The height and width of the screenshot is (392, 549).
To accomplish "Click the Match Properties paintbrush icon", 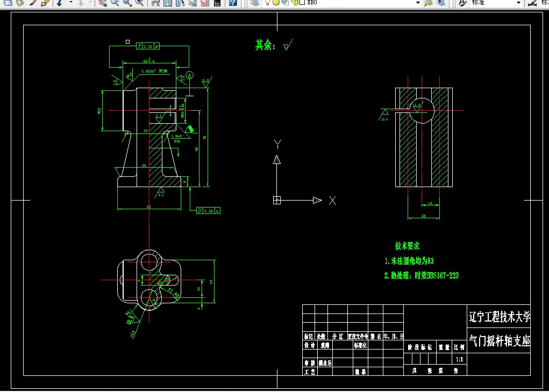I will click(x=33, y=3).
